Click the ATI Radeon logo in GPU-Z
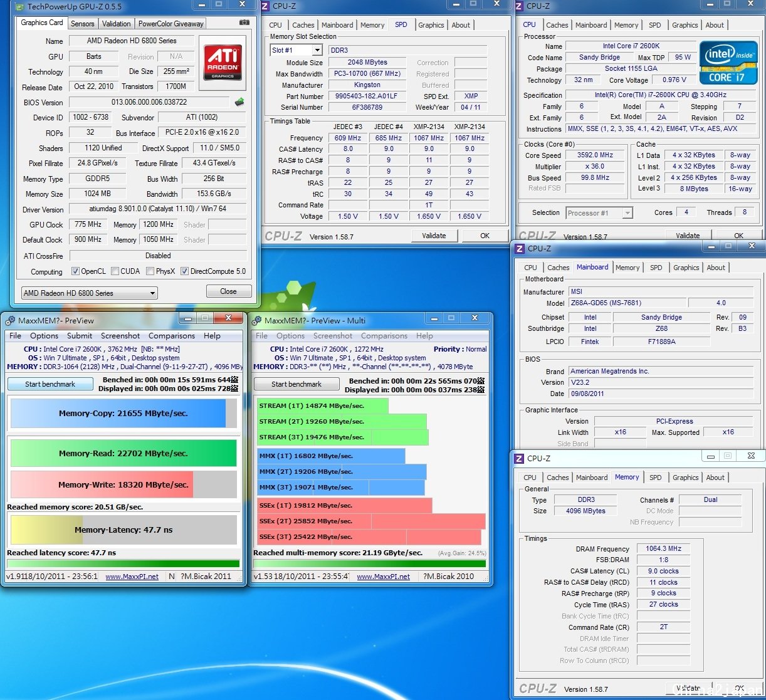The height and width of the screenshot is (700, 766). [x=223, y=62]
